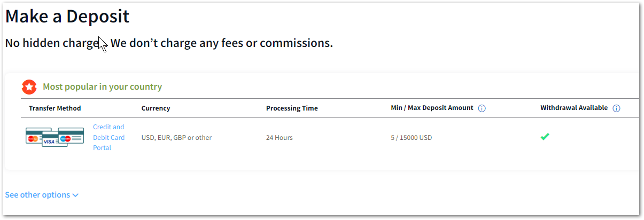Click the Currency column header

coord(156,108)
